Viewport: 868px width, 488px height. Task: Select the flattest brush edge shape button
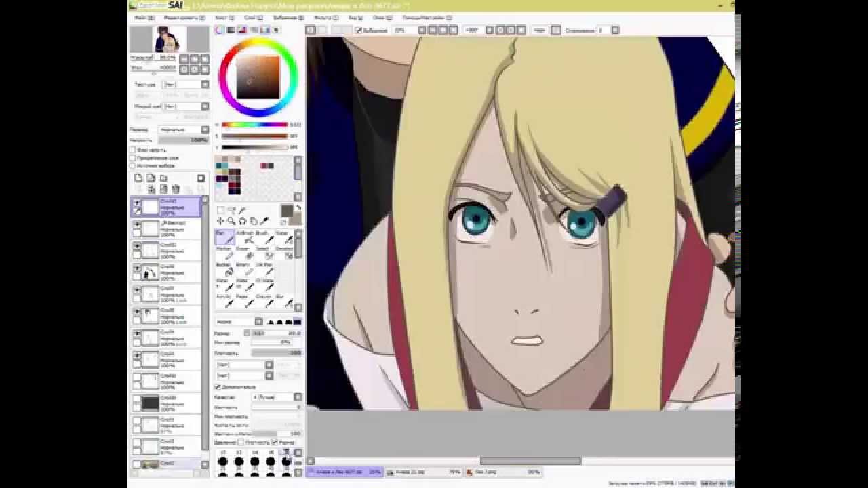pyautogui.click(x=298, y=322)
